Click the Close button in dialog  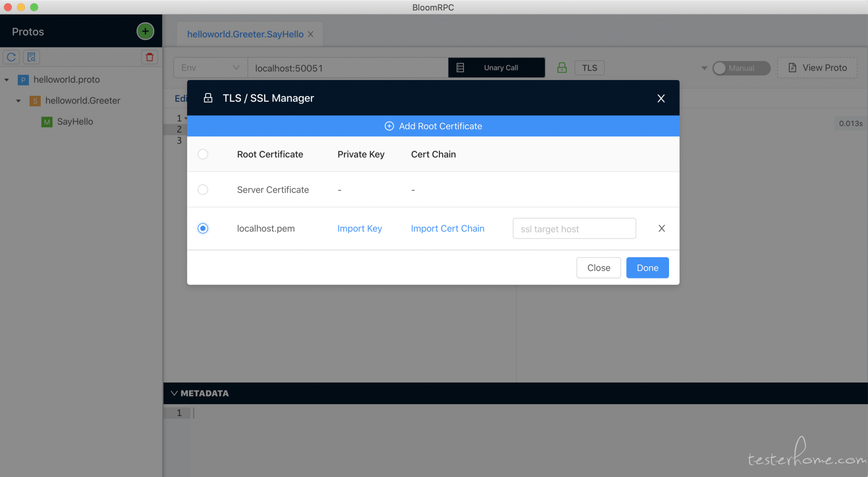click(599, 268)
